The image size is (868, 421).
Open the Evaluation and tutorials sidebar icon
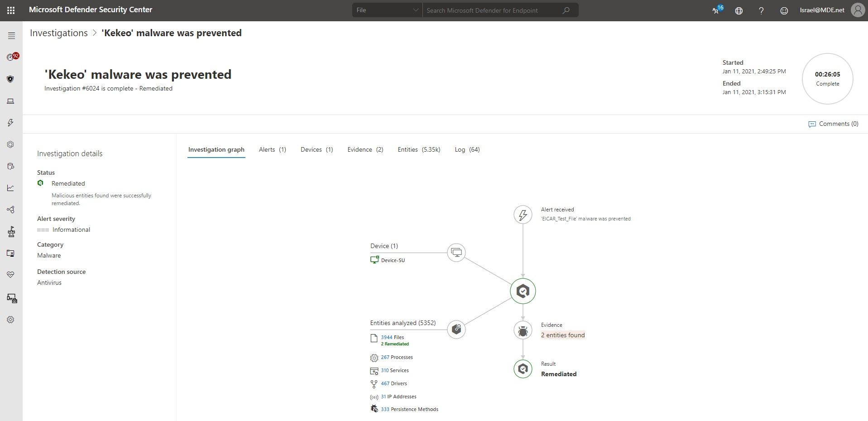(10, 253)
